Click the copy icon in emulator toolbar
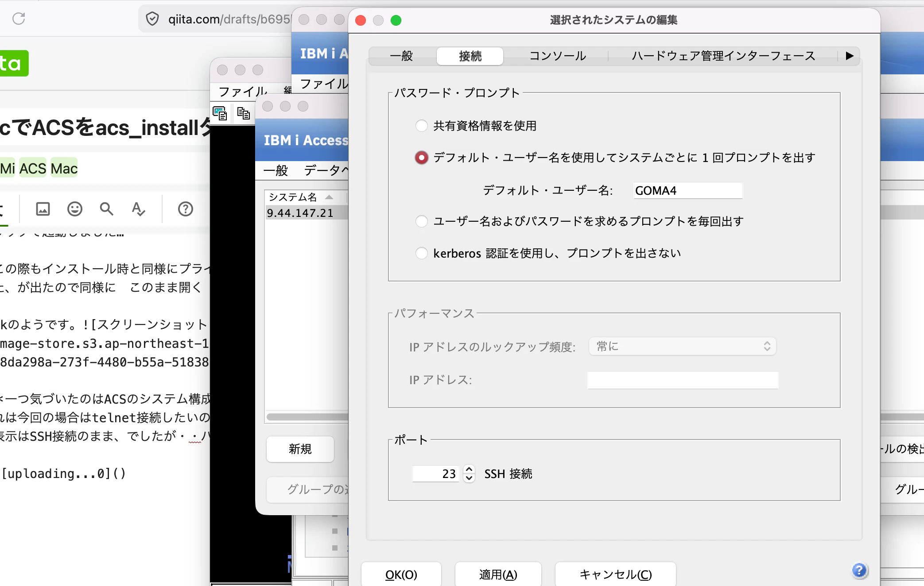The image size is (924, 586). click(244, 113)
